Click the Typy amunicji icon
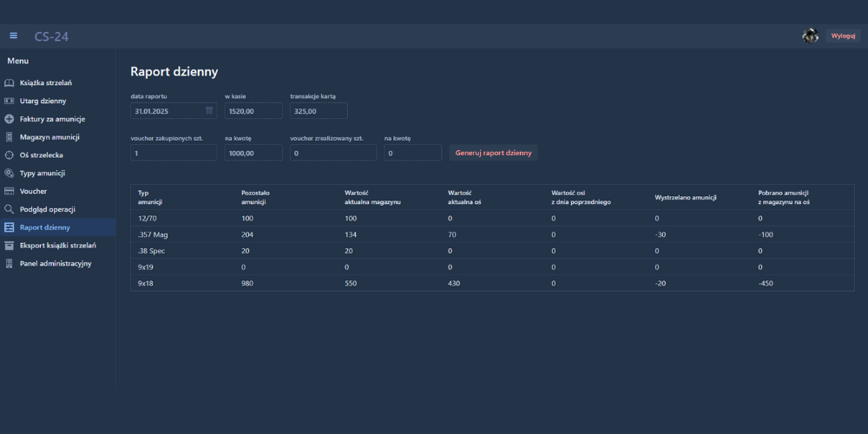This screenshot has width=868, height=434. [10, 174]
